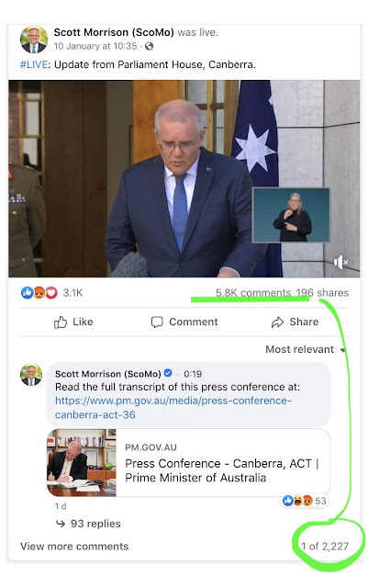Click the 5.8K comments count
This screenshot has width=368, height=588.
click(253, 293)
